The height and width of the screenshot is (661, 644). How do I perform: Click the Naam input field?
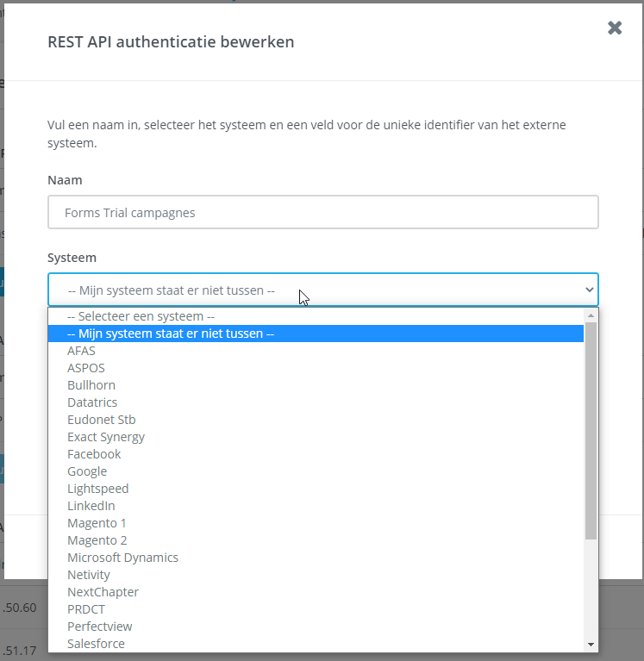coord(322,212)
